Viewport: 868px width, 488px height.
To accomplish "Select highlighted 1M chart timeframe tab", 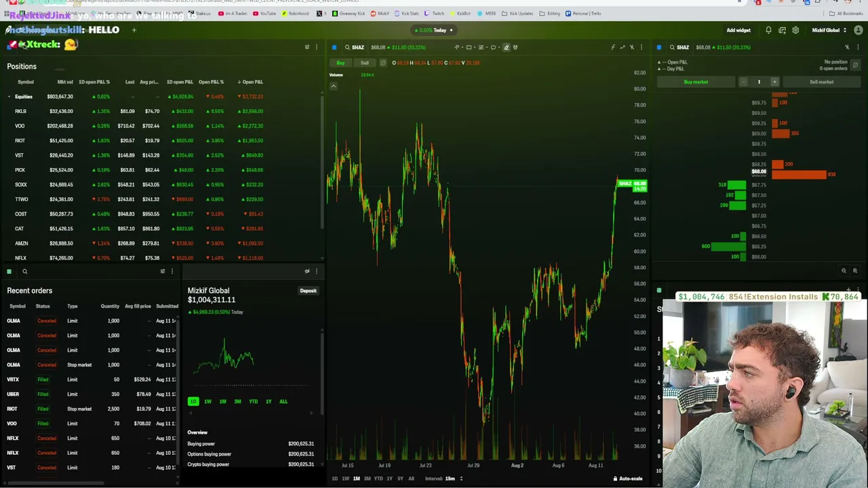I will pyautogui.click(x=356, y=479).
